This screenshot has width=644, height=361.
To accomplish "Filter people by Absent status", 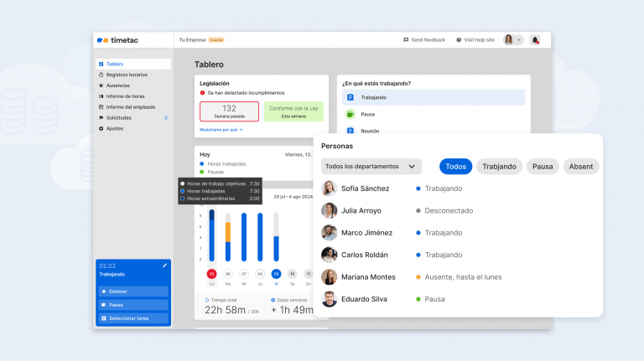I will (580, 167).
